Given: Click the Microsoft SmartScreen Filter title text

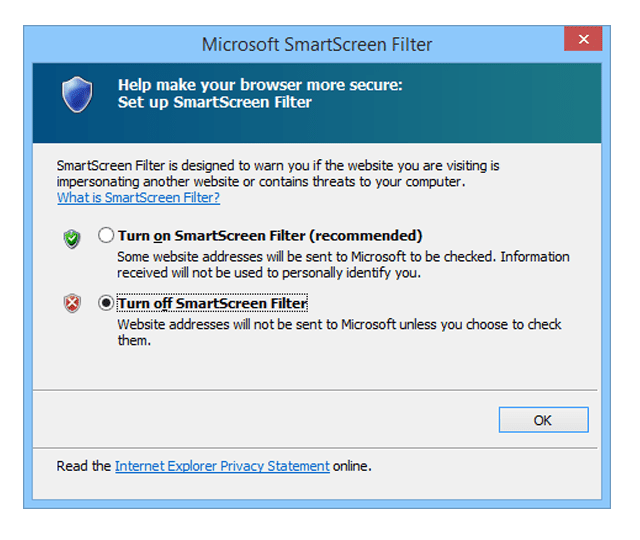Looking at the screenshot, I should 317,44.
